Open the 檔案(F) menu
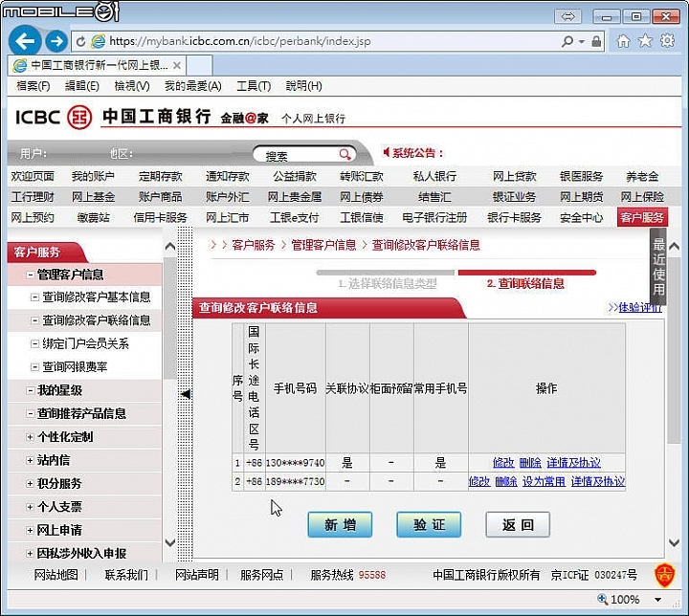The width and height of the screenshot is (689, 616). 33,86
